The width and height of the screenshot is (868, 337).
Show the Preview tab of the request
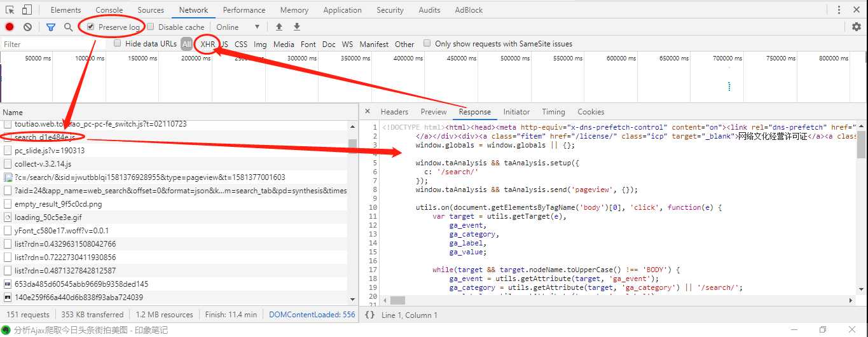[434, 112]
